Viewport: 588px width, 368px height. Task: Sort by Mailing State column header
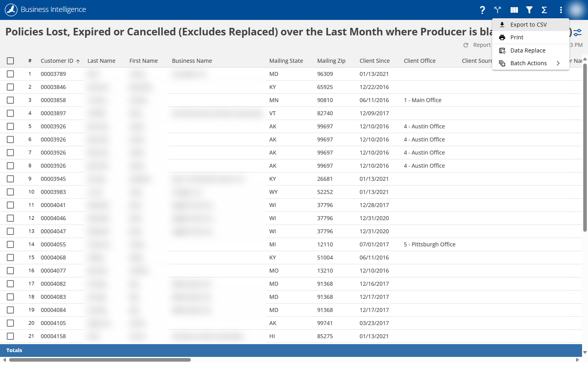[286, 61]
